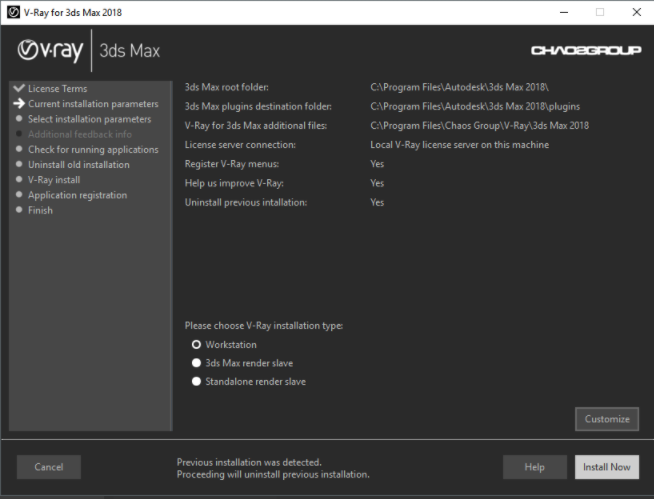Screen dimensions: 654x499
Task: Click 'Please choose V-Ray installation type' label
Action: 264,325
